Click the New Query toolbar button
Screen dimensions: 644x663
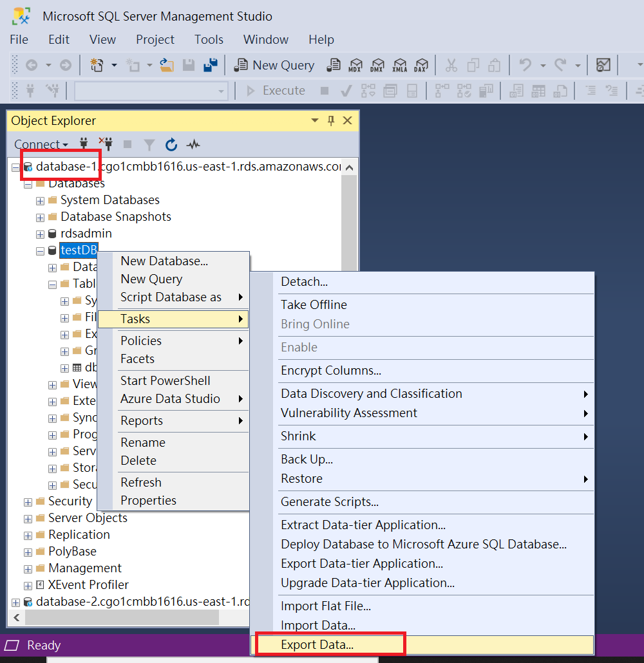coord(274,65)
